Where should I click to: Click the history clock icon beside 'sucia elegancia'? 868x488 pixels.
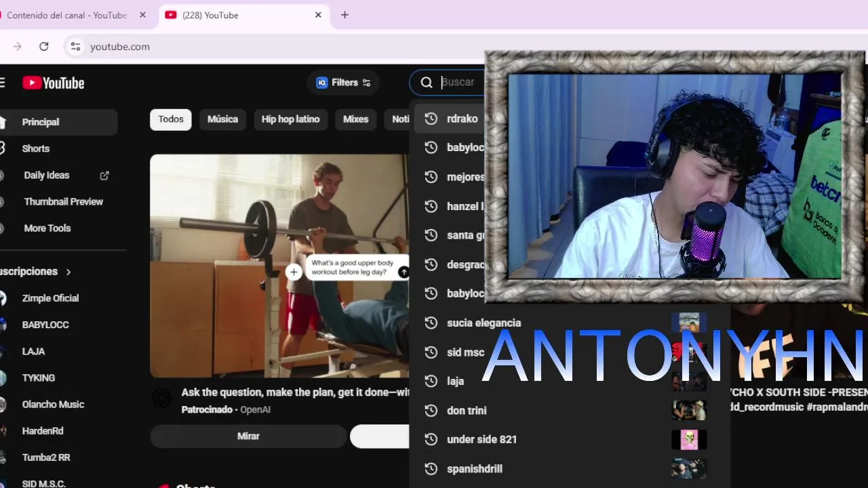(431, 323)
